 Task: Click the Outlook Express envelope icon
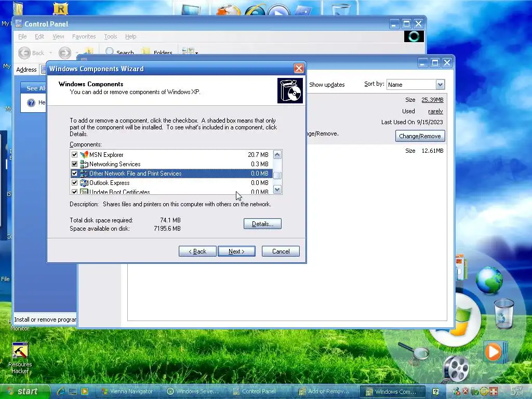84,183
